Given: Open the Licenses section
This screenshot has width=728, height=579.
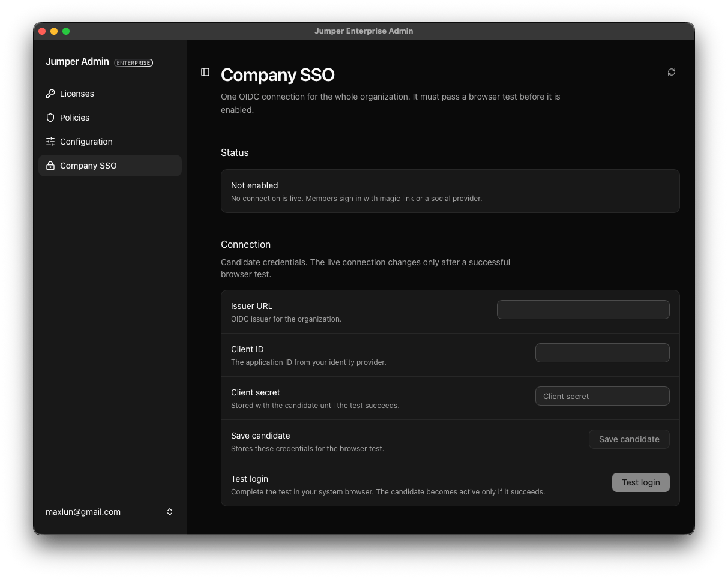Looking at the screenshot, I should 110,94.
